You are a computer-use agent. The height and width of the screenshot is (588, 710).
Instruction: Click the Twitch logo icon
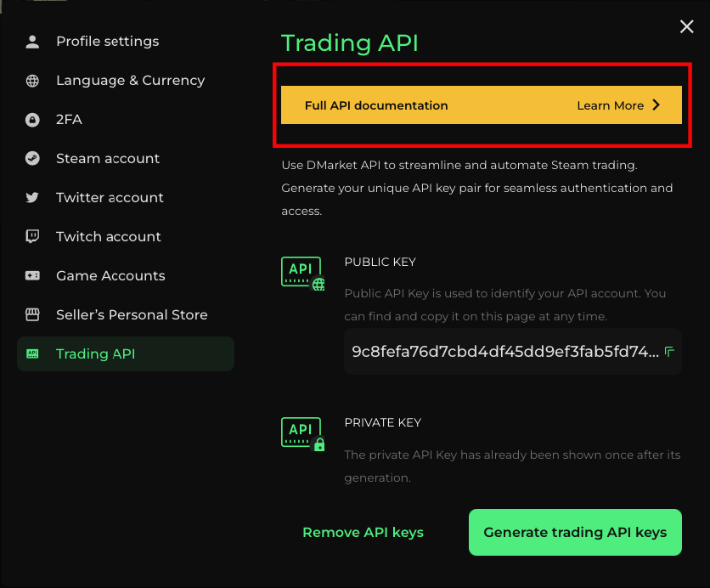(32, 236)
